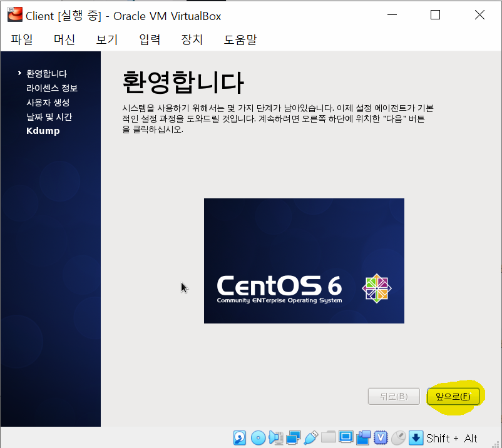This screenshot has width=502, height=448.
Task: Open the 도움말 menu
Action: (240, 39)
